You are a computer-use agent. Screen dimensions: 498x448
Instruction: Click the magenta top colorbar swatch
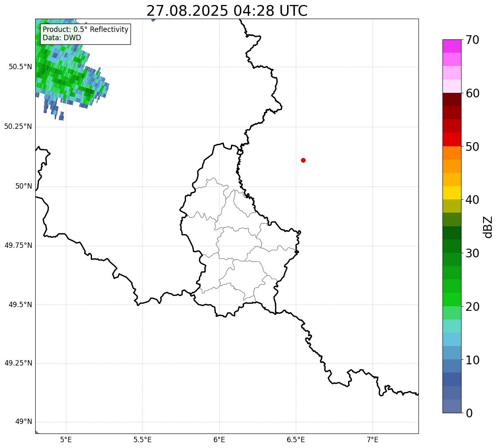click(x=452, y=46)
